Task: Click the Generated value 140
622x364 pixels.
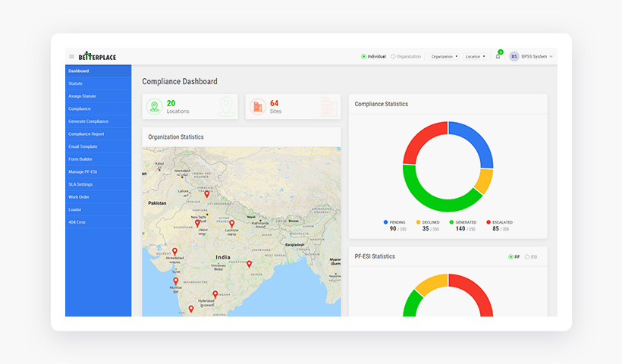Action: 460,229
